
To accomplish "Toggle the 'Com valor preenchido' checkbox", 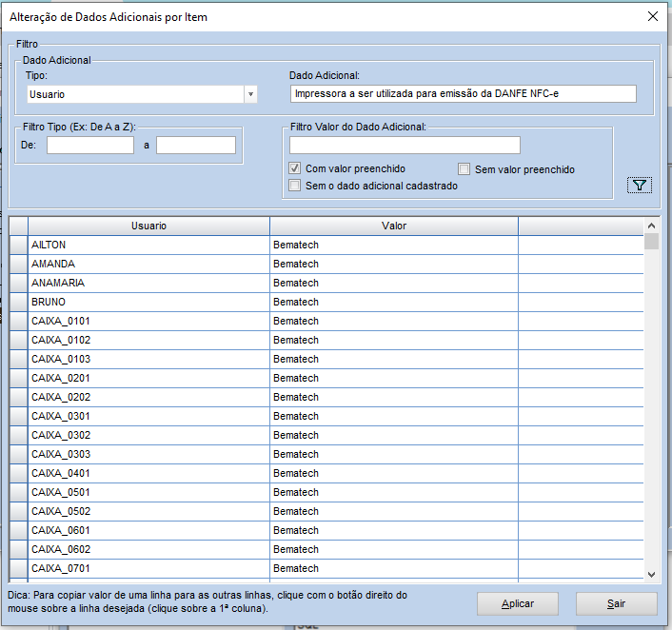I will coord(295,169).
